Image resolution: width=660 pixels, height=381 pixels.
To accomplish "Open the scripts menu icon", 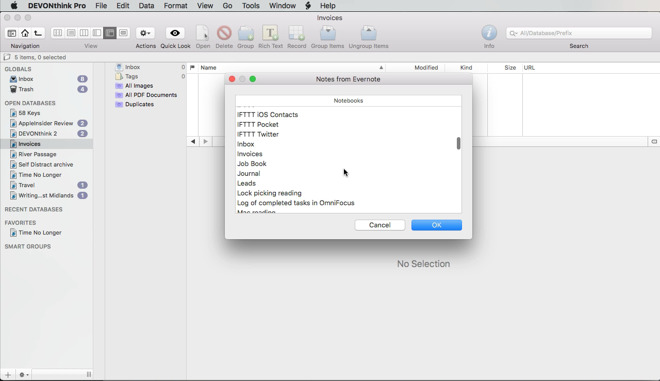I will pos(308,5).
